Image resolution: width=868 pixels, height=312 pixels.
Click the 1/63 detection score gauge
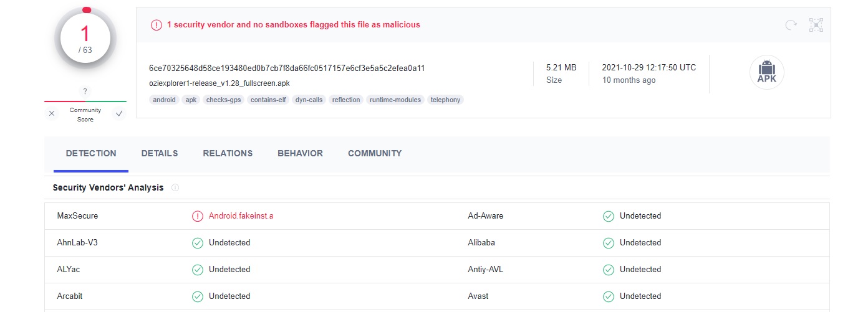[85, 39]
